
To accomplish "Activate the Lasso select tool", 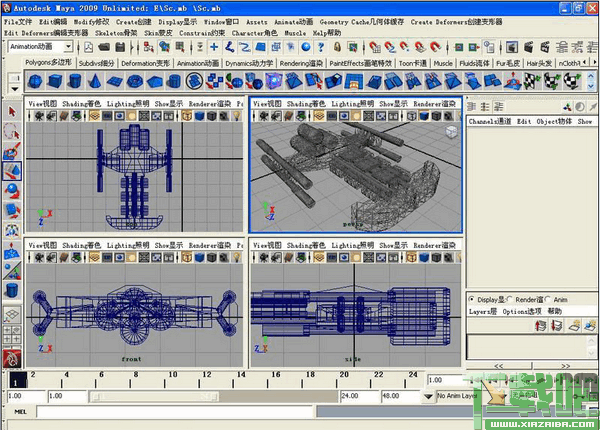I will pos(12,132).
